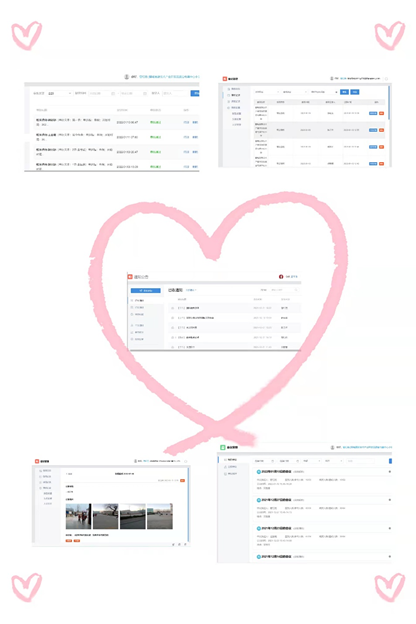Click the red app logo in bottom-left panel
Screen dimensions: 416x624
[37, 461]
